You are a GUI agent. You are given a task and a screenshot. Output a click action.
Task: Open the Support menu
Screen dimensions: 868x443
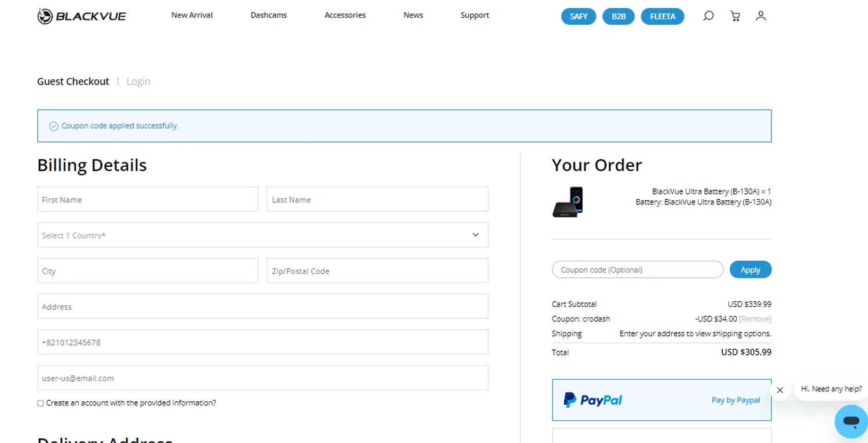(x=475, y=15)
